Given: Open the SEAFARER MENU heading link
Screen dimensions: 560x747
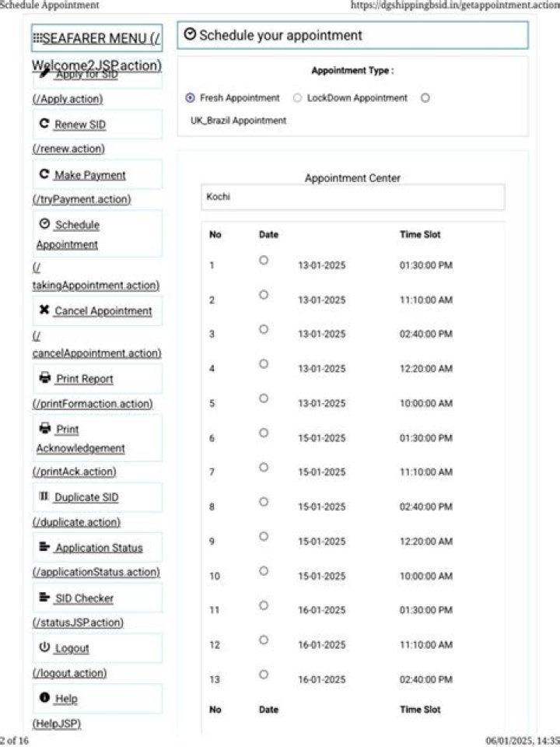Looking at the screenshot, I should pos(96,38).
